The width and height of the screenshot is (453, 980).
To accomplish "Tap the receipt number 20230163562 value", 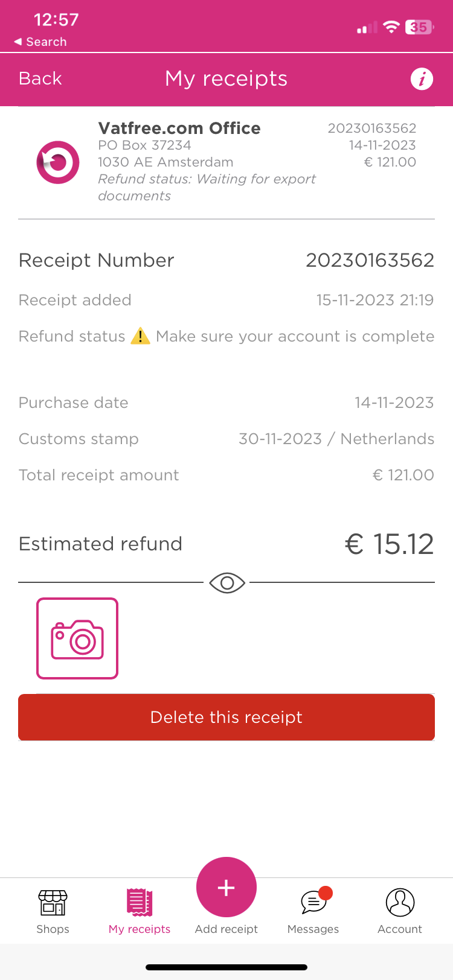I will pyautogui.click(x=370, y=260).
